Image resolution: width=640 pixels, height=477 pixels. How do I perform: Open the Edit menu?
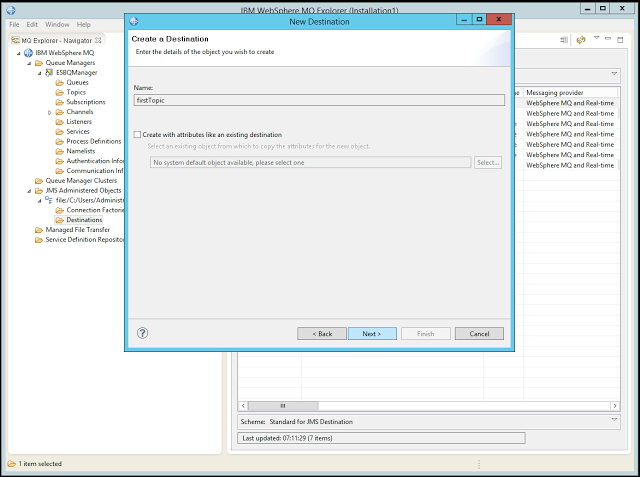pyautogui.click(x=32, y=24)
